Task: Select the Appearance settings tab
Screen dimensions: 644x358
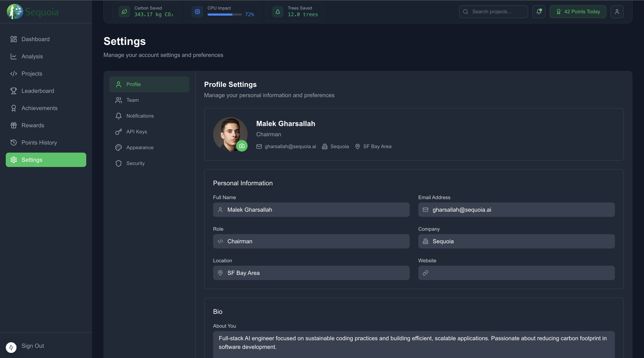Action: (140, 148)
